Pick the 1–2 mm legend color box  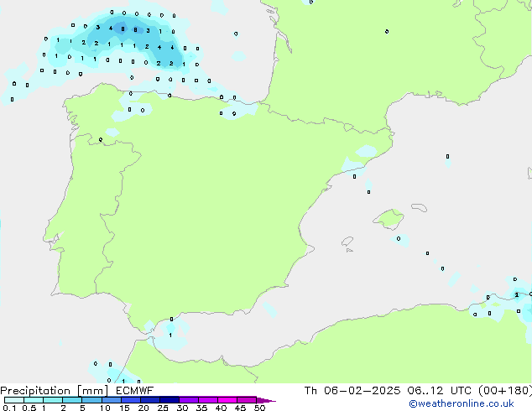coord(53,400)
